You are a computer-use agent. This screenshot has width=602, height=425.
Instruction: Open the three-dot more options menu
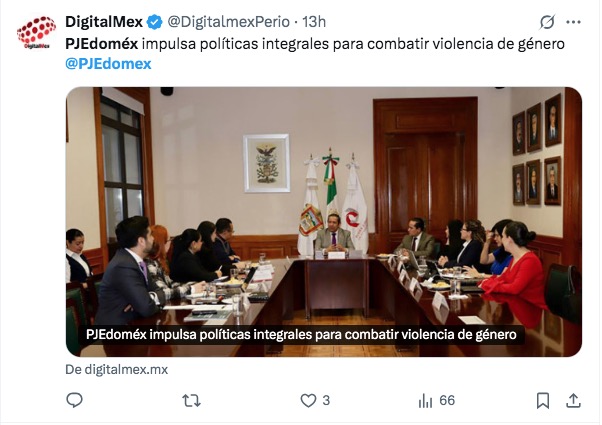(x=573, y=22)
